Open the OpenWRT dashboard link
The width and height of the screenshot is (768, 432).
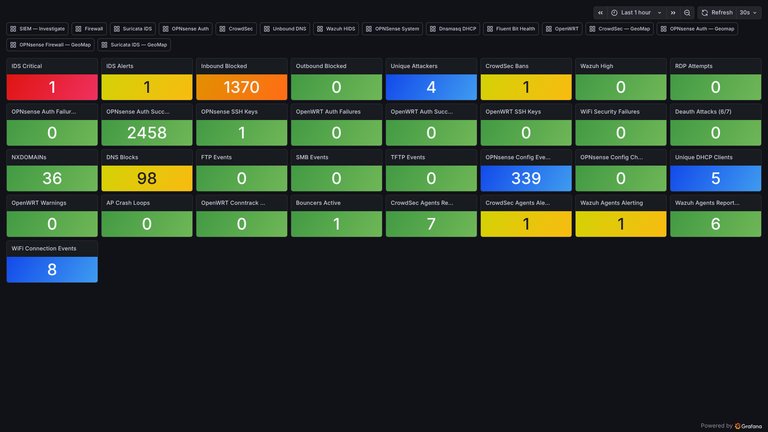coord(562,29)
